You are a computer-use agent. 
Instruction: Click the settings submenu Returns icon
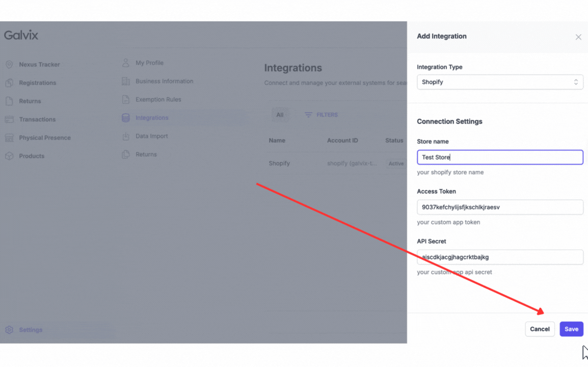pyautogui.click(x=126, y=154)
